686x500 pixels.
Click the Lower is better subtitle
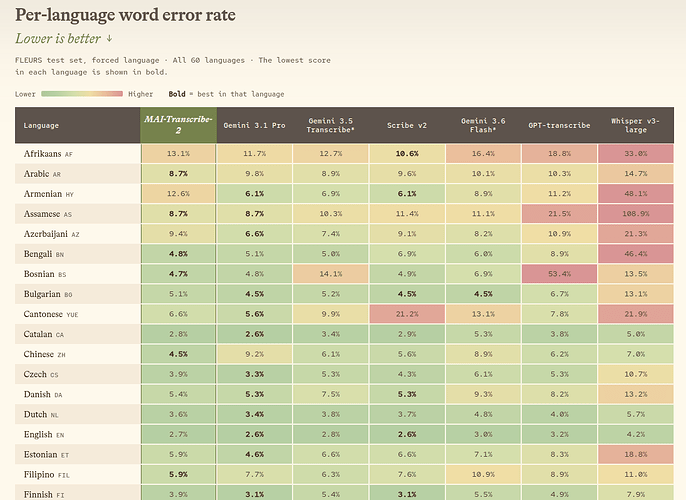pyautogui.click(x=64, y=38)
